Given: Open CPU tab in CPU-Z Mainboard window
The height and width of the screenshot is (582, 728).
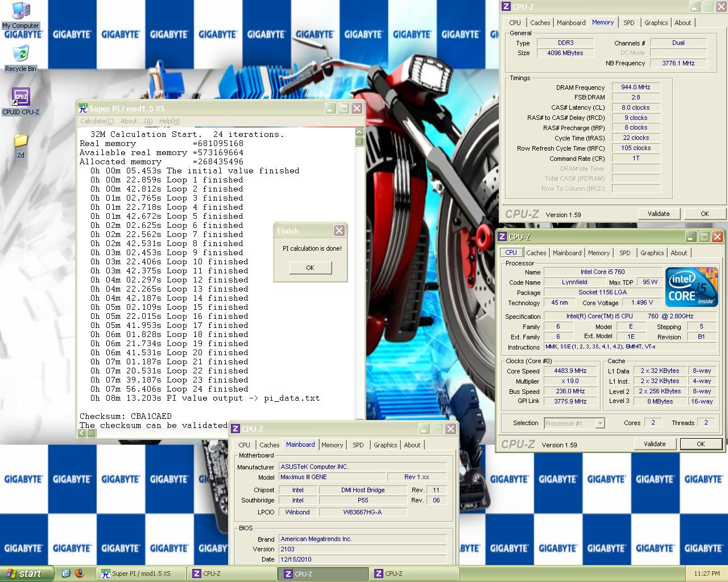Looking at the screenshot, I should [245, 445].
